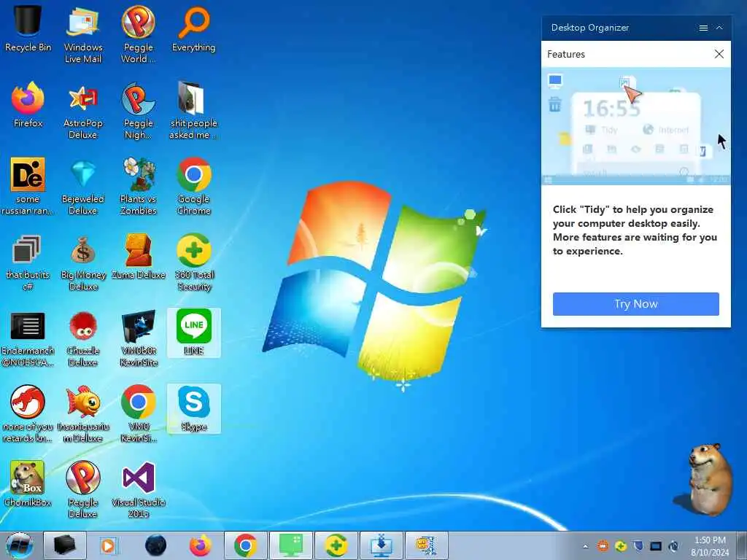Select the ChomikBox desktop icon
Viewport: 747px width, 560px height.
tap(28, 484)
